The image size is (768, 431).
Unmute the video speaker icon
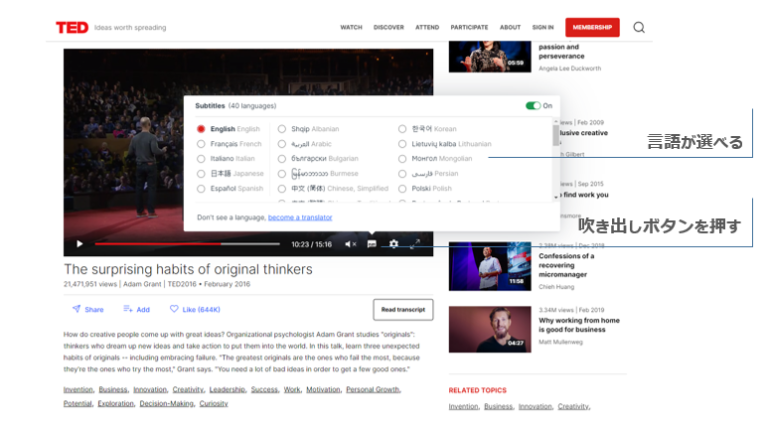350,244
